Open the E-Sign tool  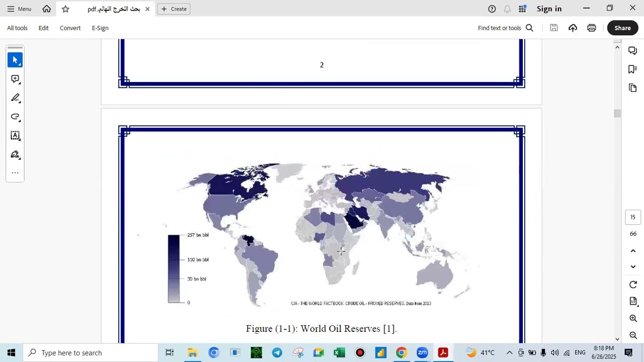pyautogui.click(x=100, y=28)
